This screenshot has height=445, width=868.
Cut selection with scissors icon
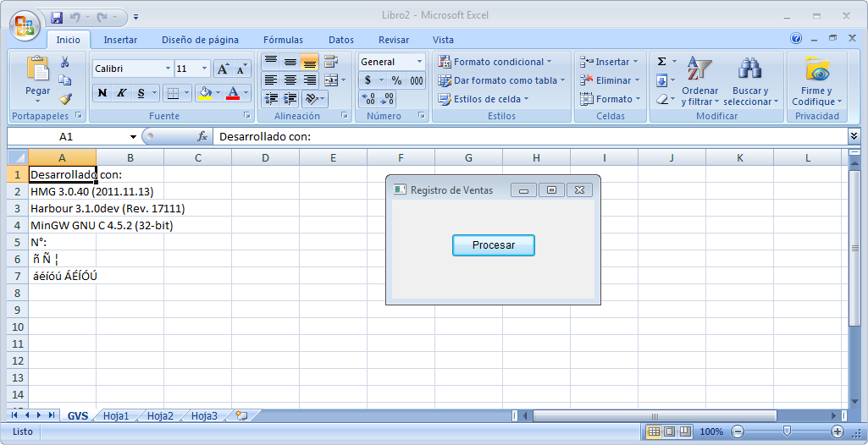pos(64,62)
